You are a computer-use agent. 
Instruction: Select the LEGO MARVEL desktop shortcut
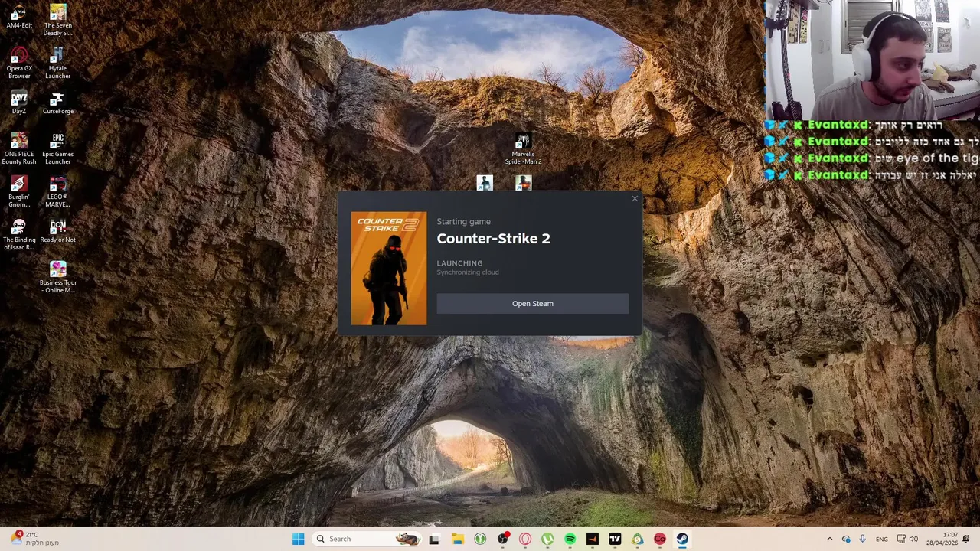57,191
